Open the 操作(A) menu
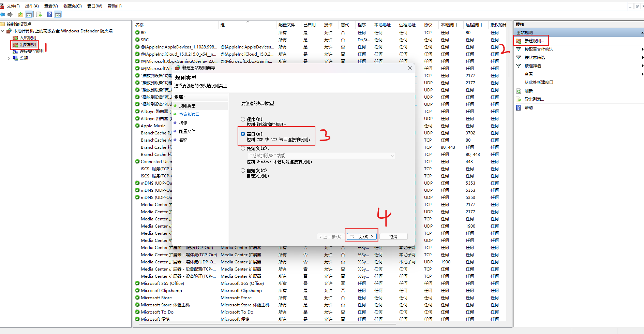The height and width of the screenshot is (334, 644). pyautogui.click(x=32, y=6)
